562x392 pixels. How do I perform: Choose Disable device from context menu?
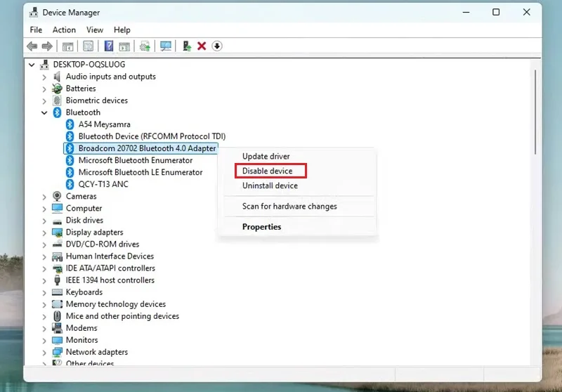click(x=268, y=171)
